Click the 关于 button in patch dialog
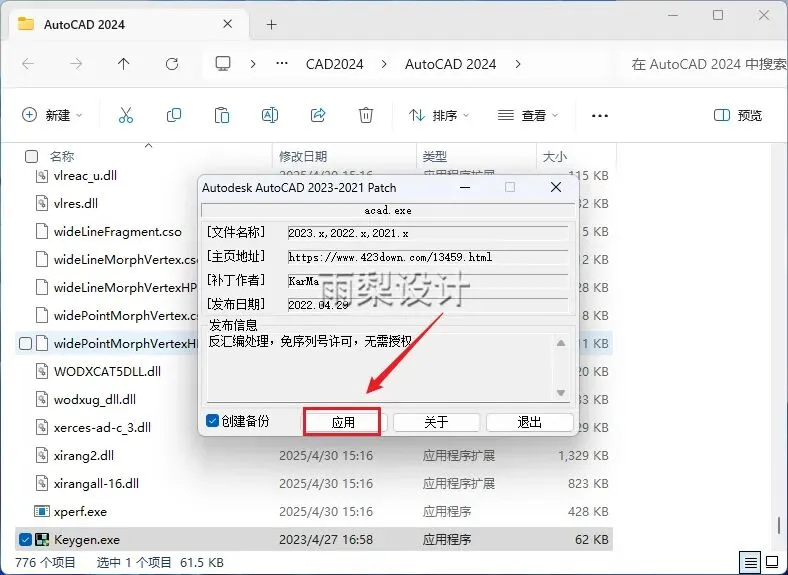 [x=436, y=422]
